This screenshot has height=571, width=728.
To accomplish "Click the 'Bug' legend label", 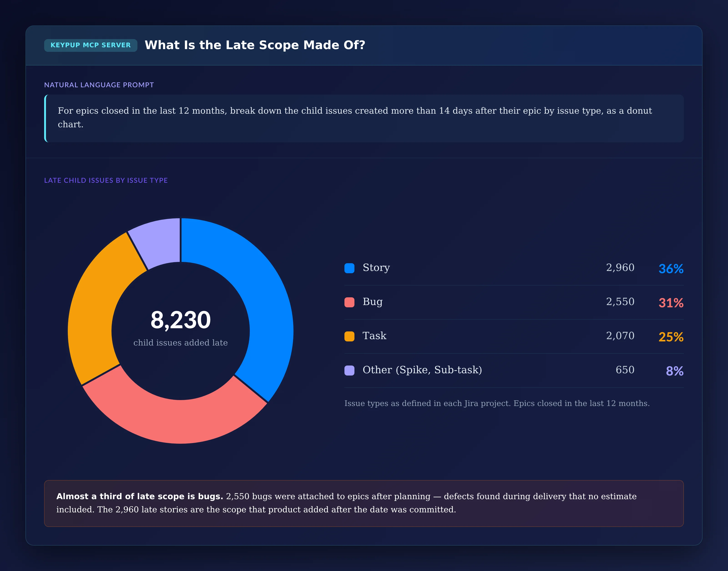I will pos(372,302).
